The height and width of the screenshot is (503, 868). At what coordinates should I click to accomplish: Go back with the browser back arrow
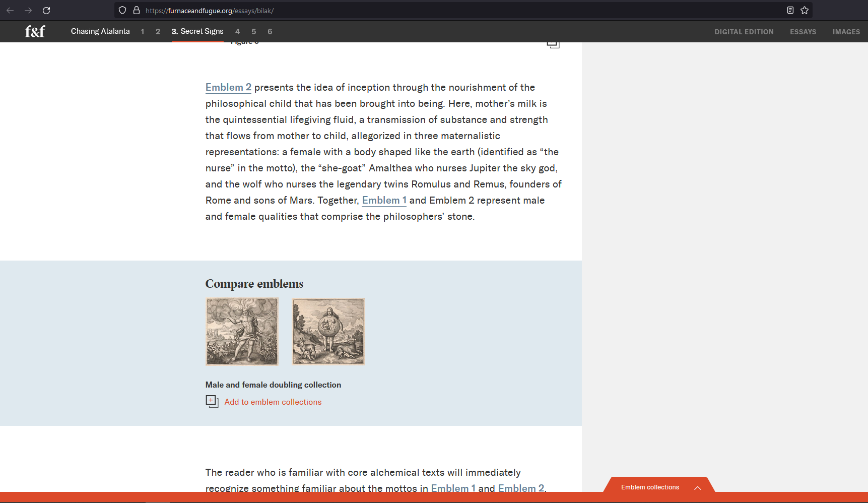[10, 10]
